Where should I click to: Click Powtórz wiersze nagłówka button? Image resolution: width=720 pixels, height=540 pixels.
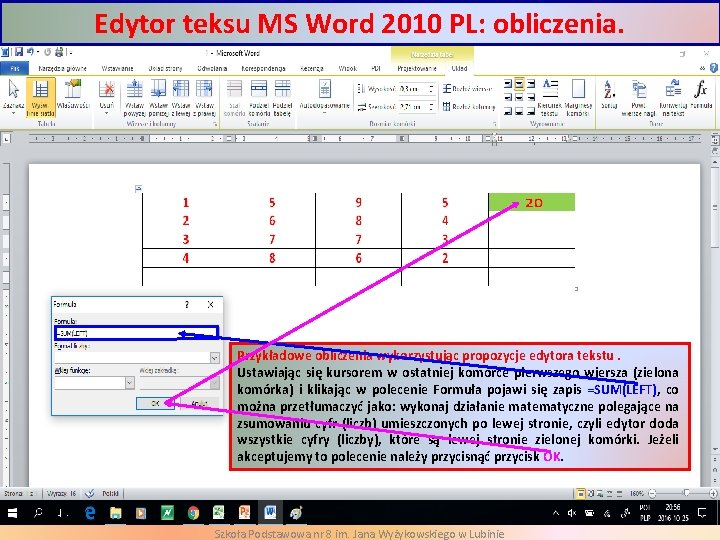coord(638,97)
